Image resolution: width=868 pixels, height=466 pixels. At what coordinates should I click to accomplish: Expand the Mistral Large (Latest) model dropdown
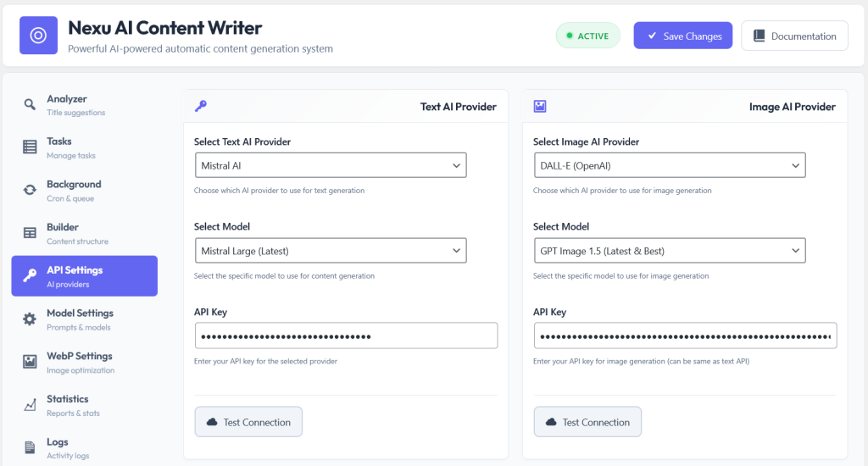pyautogui.click(x=331, y=251)
